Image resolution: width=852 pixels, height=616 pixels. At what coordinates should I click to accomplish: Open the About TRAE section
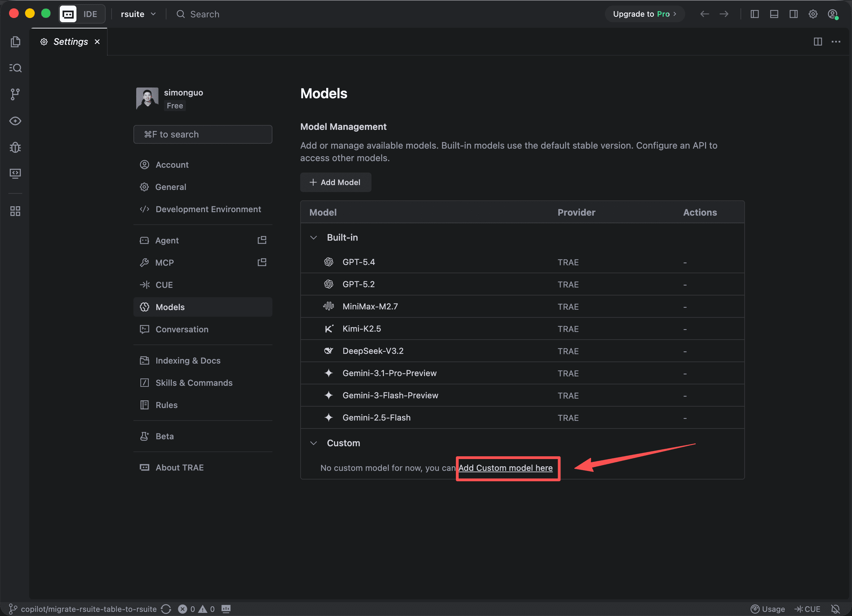coord(203,468)
